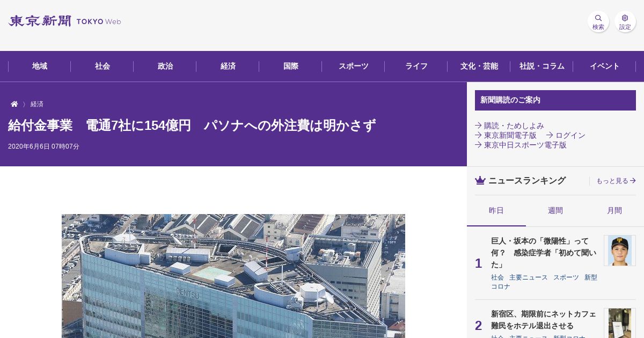The image size is (644, 338).
Task: Open the 国際 navigation menu
Action: [x=291, y=67]
